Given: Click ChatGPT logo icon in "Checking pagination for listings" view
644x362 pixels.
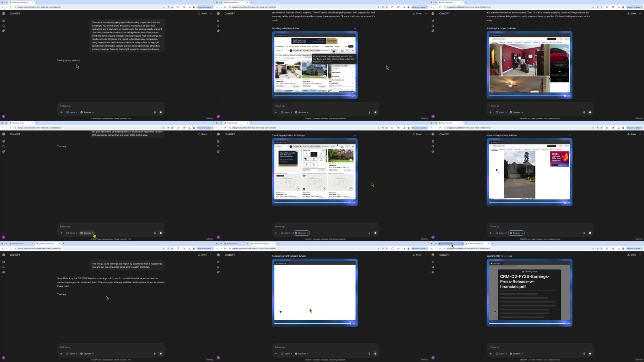Looking at the screenshot, I should point(218,134).
